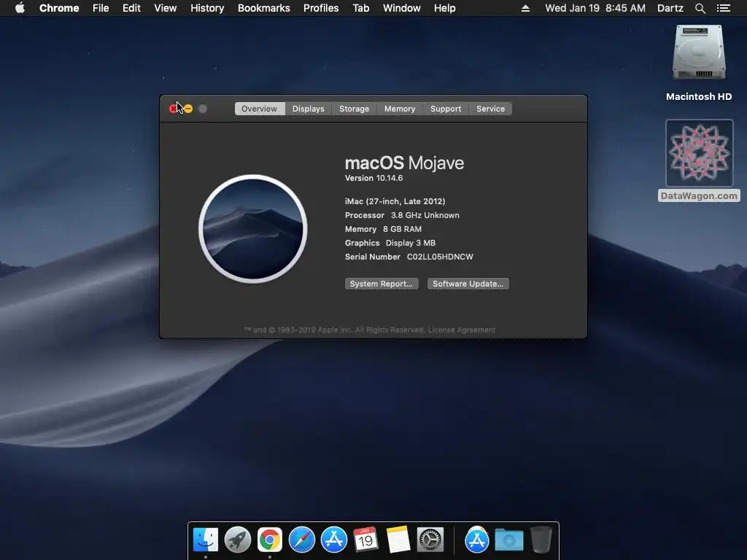Open the Window menu
Viewport: 747px width, 560px height.
[402, 8]
